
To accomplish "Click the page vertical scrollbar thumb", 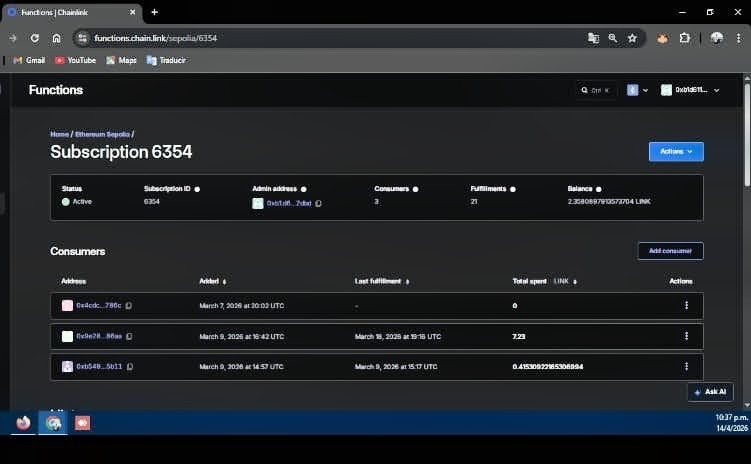I will click(x=747, y=135).
